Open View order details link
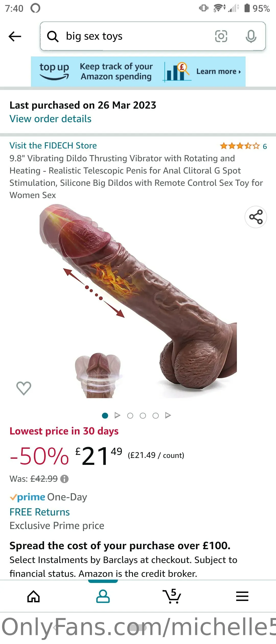Image resolution: width=276 pixels, height=644 pixels. 50,119
